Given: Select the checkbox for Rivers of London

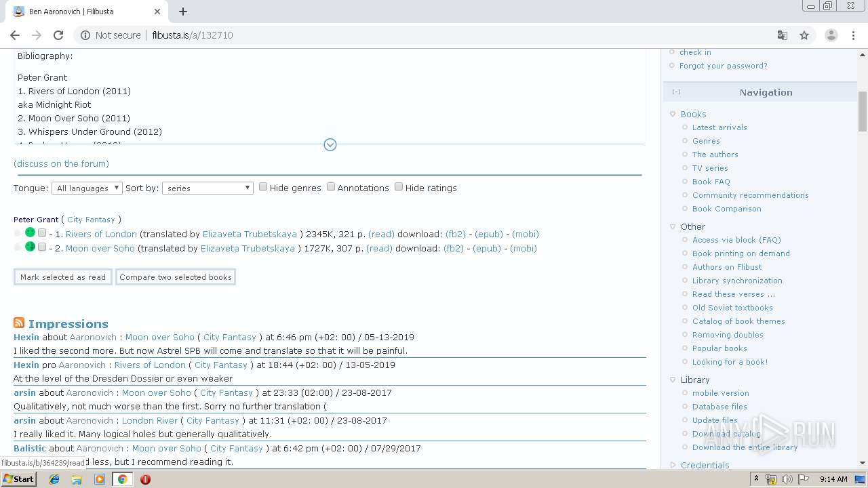Looking at the screenshot, I should coord(42,233).
